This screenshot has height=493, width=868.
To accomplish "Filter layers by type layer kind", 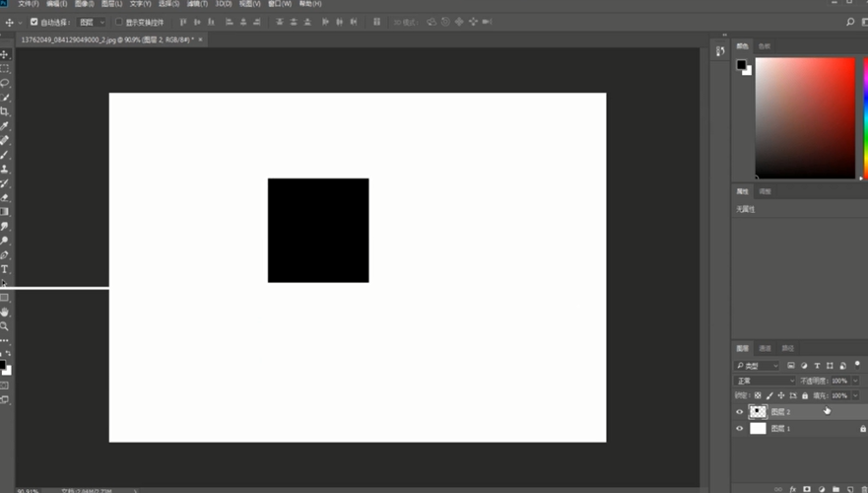I will [x=817, y=366].
